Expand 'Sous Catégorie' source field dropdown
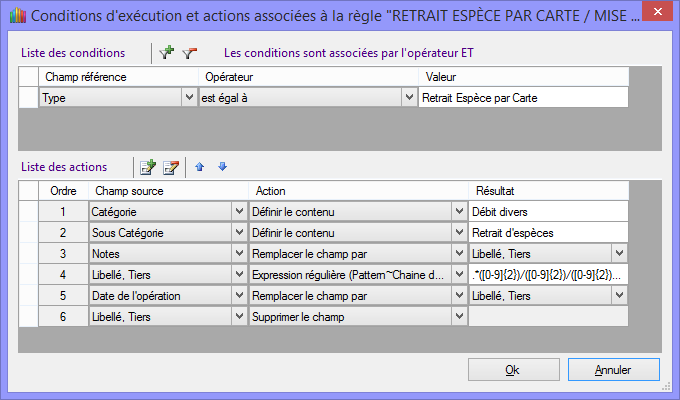Screen dimensions: 680x400 point(238,232)
